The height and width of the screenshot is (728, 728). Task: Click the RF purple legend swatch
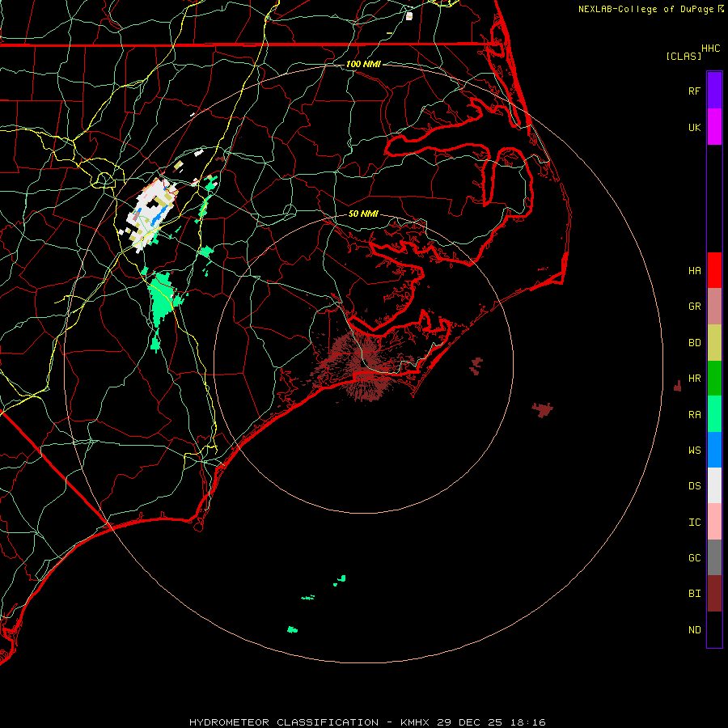[x=714, y=91]
